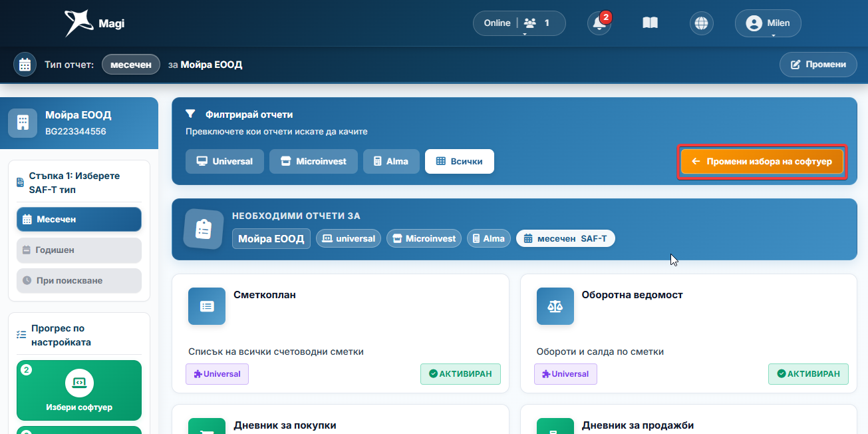
Task: Click the BG223344556 VAT number
Action: coord(75,131)
